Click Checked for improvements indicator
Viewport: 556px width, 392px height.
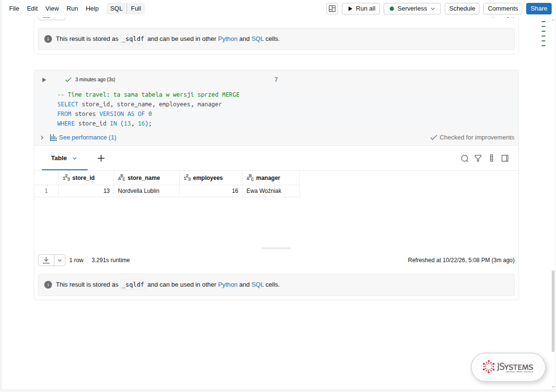(472, 138)
